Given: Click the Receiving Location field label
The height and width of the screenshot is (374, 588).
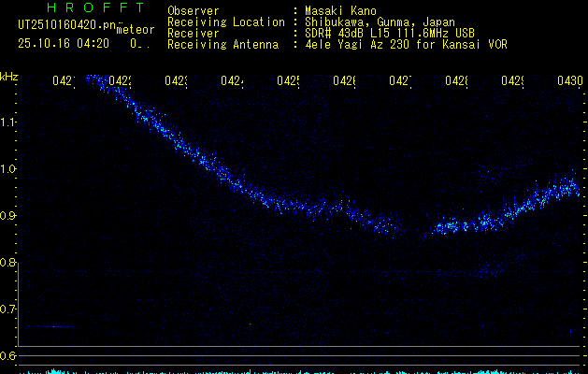Looking at the screenshot, I should coord(224,22).
